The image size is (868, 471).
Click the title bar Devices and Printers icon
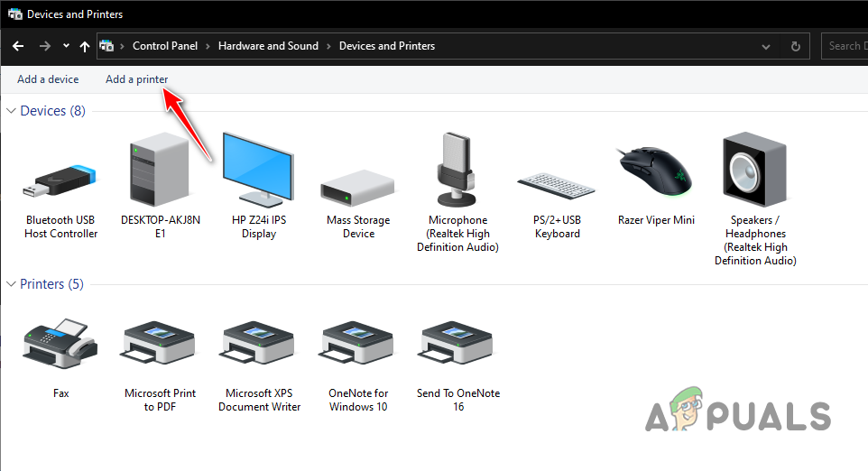coord(15,14)
